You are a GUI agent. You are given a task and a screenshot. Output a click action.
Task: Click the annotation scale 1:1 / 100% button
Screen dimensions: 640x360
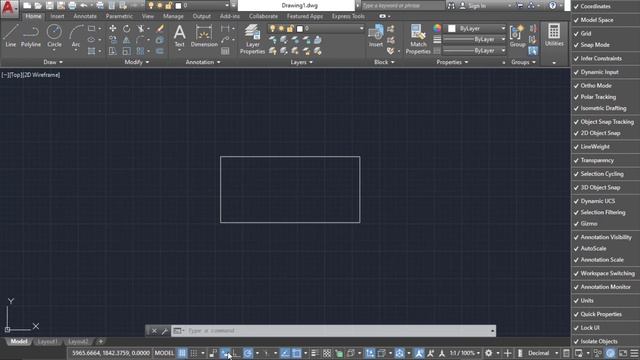[x=464, y=353]
